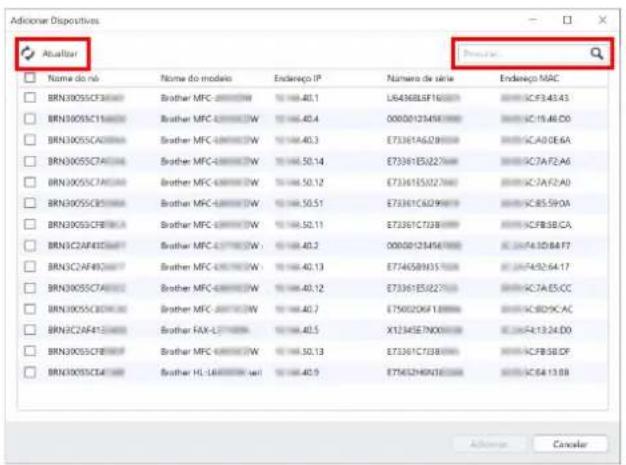Sort by Endereço IP column header
The image size is (626, 465).
(297, 78)
